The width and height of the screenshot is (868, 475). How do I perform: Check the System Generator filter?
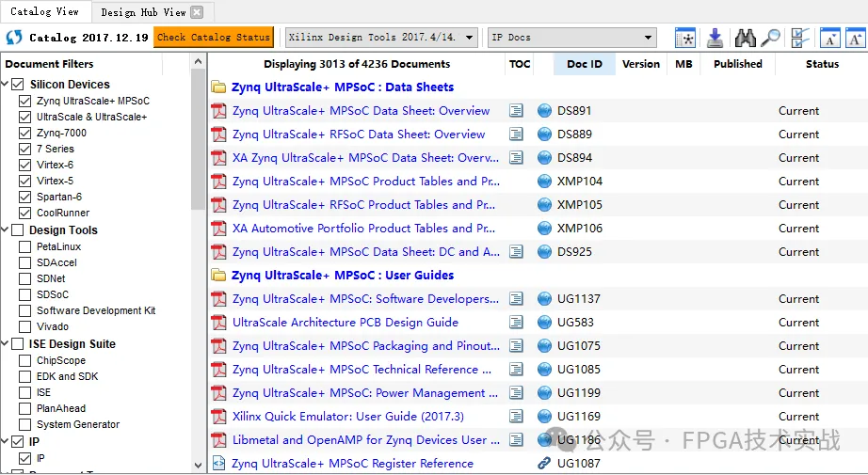tap(24, 425)
